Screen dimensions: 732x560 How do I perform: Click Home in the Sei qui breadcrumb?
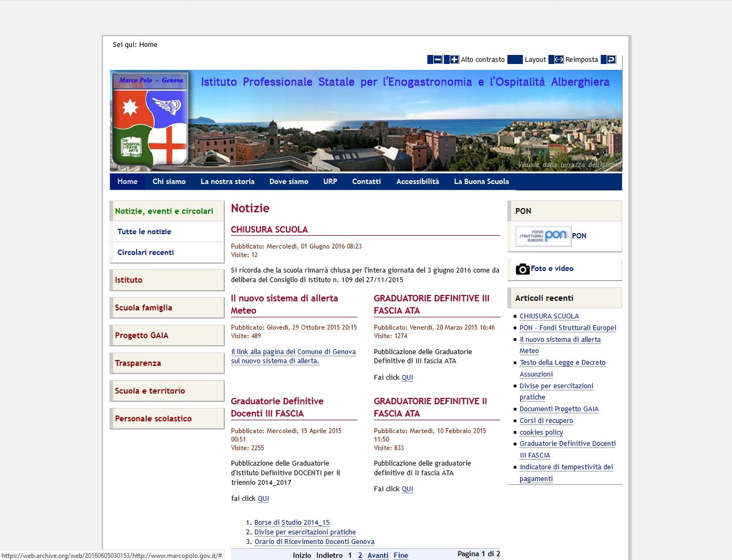point(148,45)
